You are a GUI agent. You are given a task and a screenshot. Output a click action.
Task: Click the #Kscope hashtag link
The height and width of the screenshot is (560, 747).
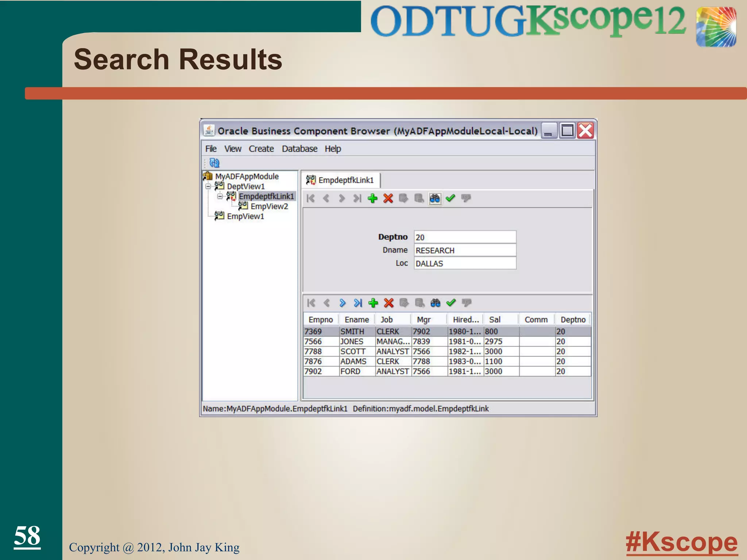pyautogui.click(x=682, y=542)
